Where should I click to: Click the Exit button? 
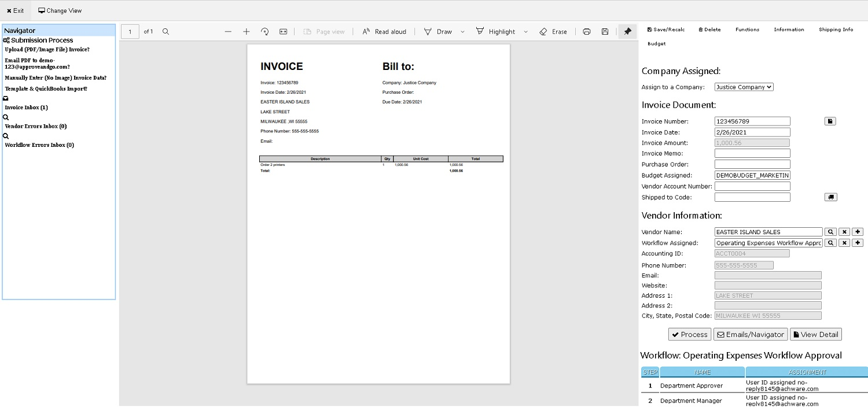(x=16, y=10)
